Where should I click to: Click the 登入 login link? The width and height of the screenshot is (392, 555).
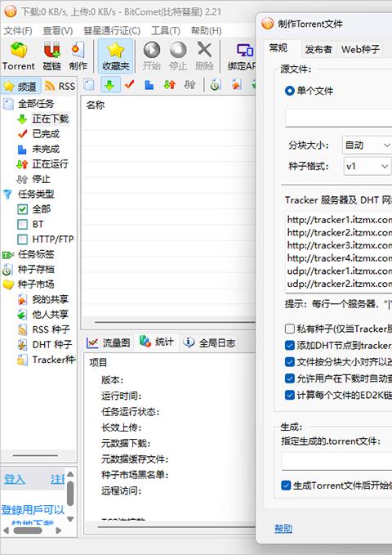tap(15, 479)
